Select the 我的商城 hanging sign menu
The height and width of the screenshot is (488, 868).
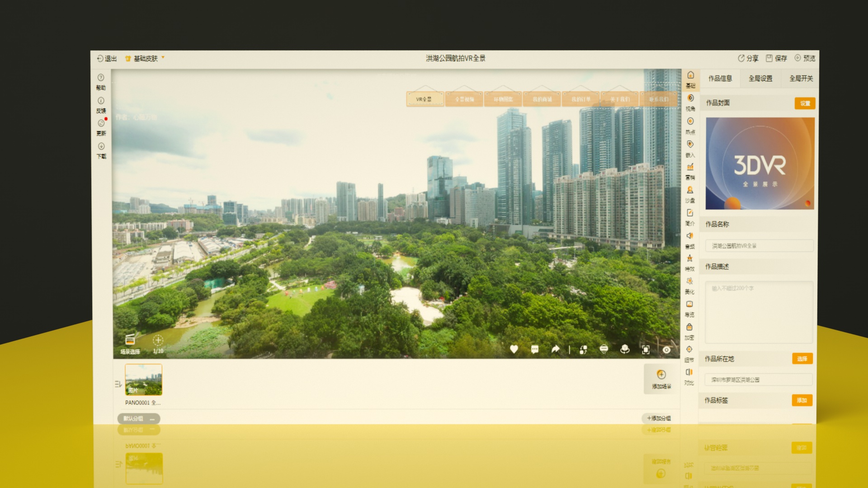pos(542,99)
